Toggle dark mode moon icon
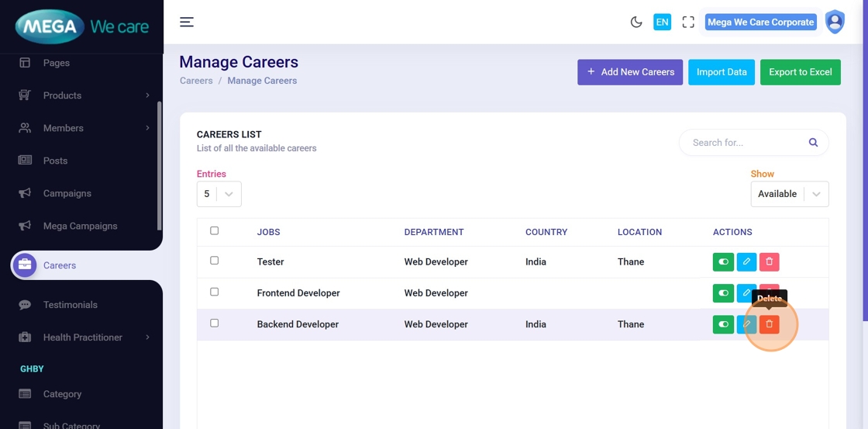The width and height of the screenshot is (868, 429). [636, 22]
